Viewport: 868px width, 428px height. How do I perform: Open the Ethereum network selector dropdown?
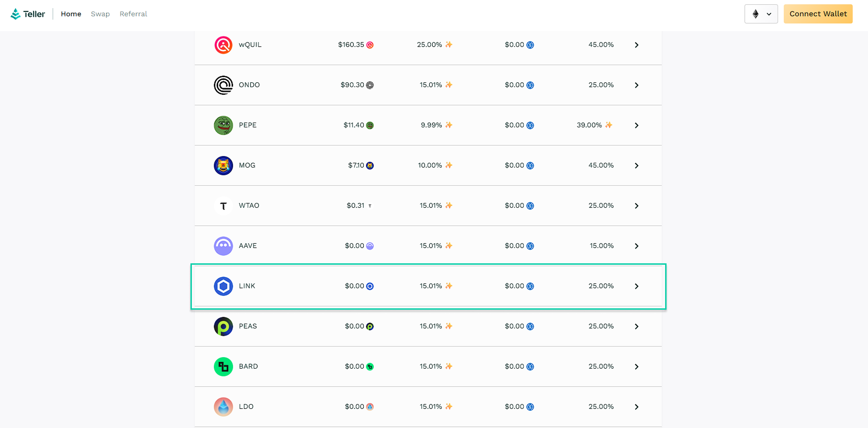coord(761,14)
